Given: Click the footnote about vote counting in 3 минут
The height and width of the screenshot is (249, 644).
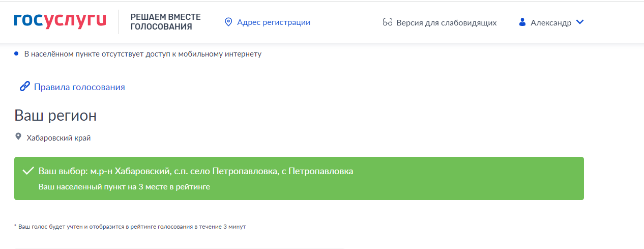Looking at the screenshot, I should point(130,227).
